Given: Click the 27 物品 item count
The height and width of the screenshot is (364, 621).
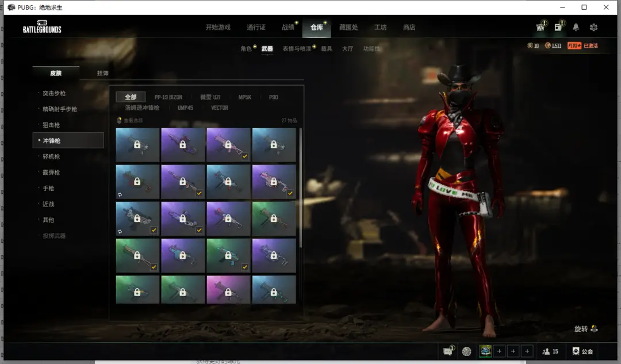Looking at the screenshot, I should [289, 120].
